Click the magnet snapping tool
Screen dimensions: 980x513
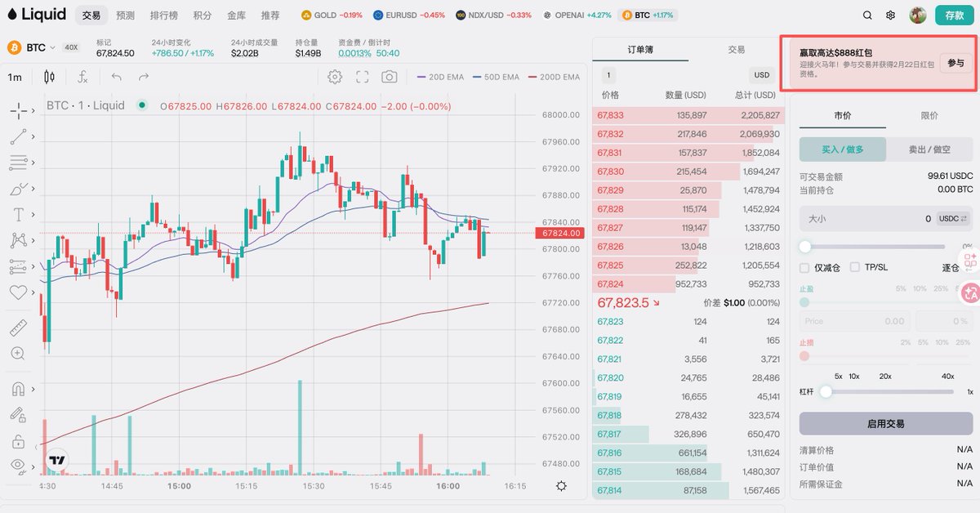pyautogui.click(x=18, y=389)
